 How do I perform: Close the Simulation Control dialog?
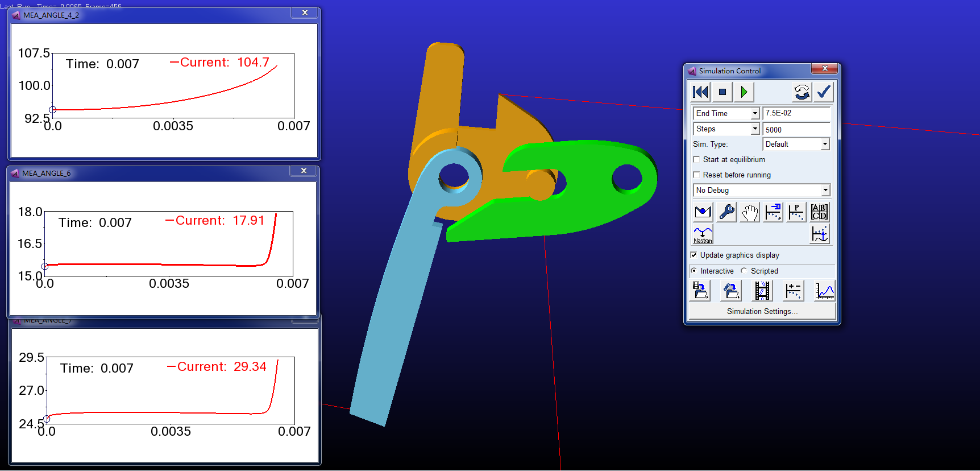[x=824, y=69]
